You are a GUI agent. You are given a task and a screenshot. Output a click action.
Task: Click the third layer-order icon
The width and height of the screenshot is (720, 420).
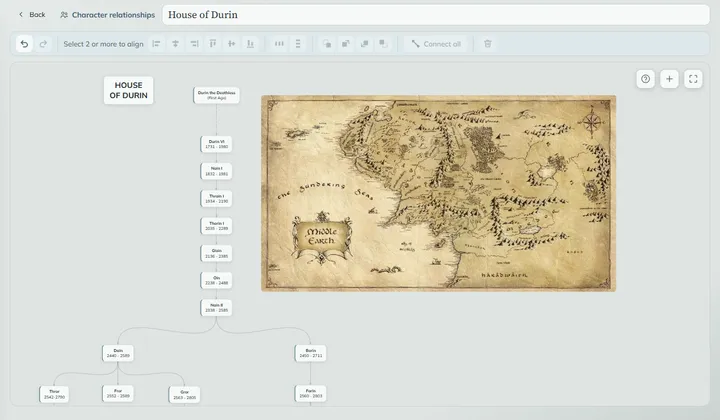click(365, 44)
